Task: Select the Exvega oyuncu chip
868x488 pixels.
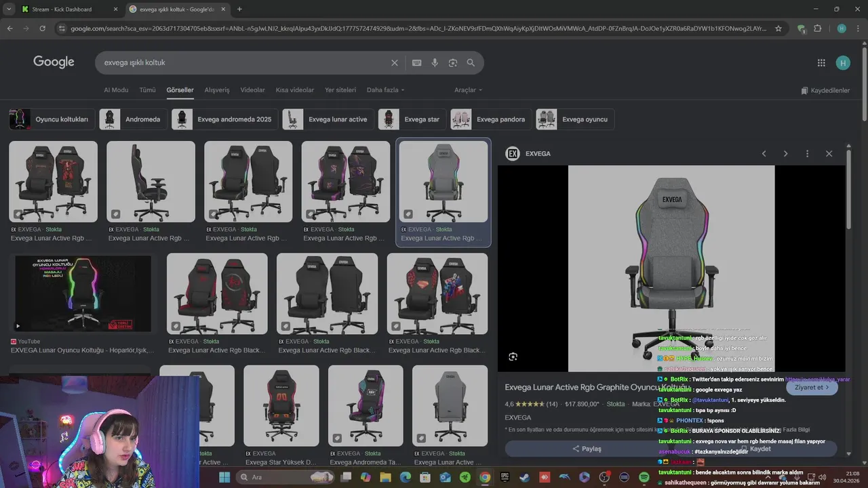Action: (x=574, y=119)
